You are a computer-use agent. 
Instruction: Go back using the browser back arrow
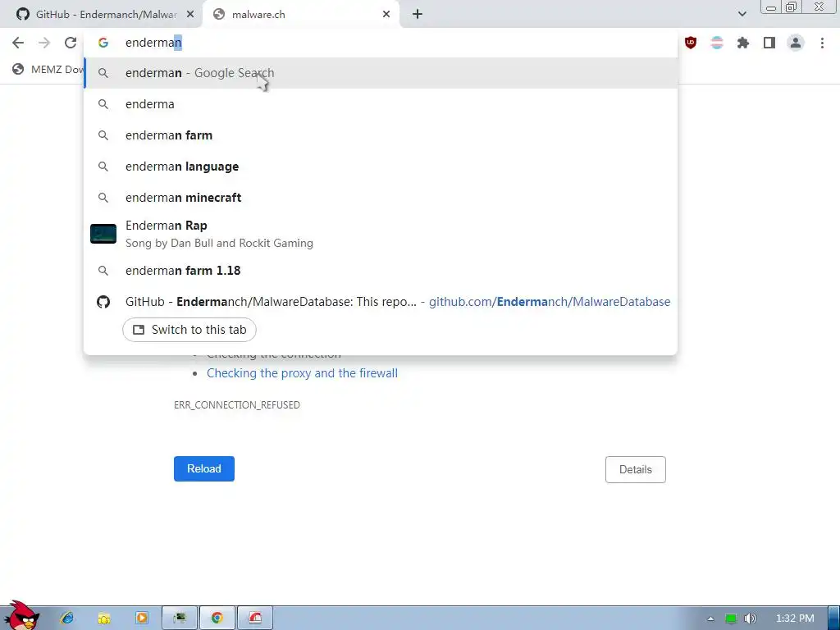(x=18, y=43)
